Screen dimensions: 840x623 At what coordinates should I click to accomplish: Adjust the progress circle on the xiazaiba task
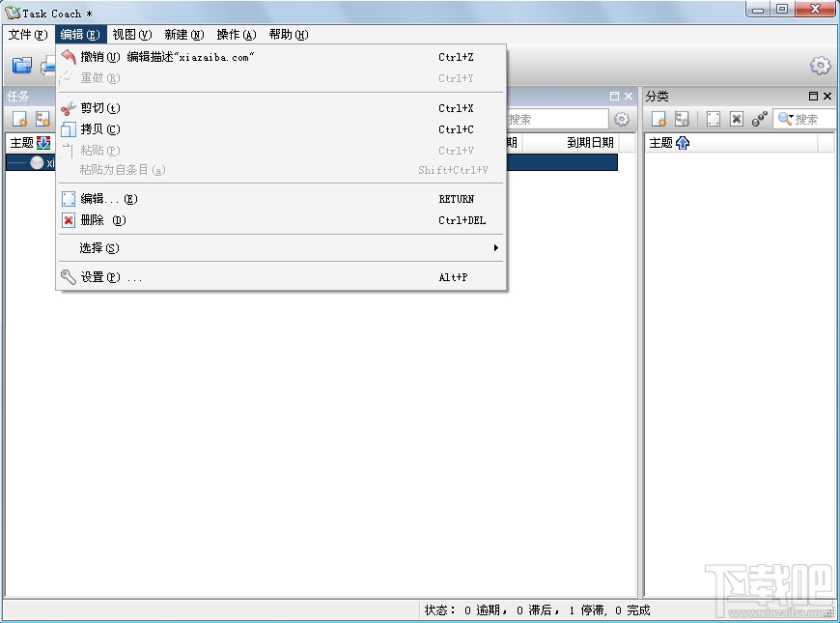point(37,162)
